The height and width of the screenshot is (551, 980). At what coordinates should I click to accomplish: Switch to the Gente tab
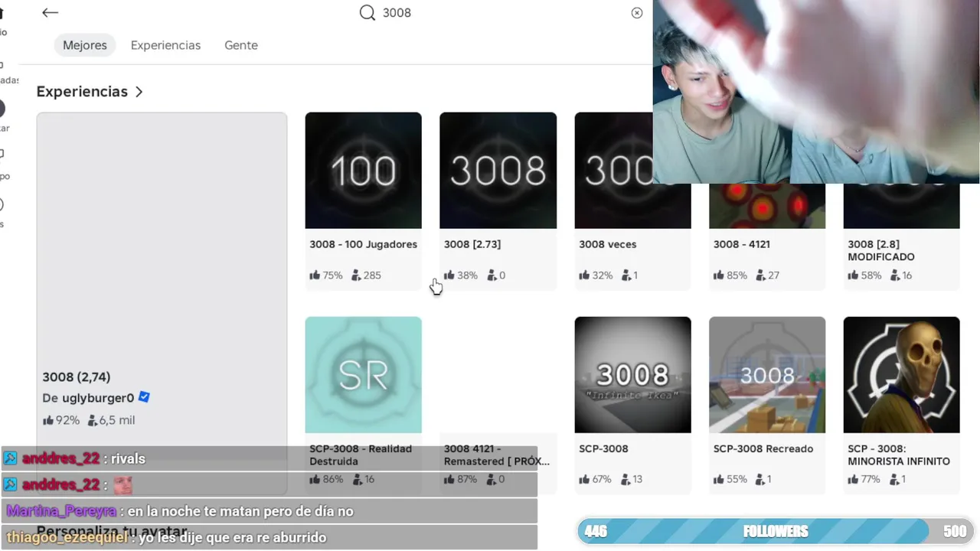click(x=241, y=45)
